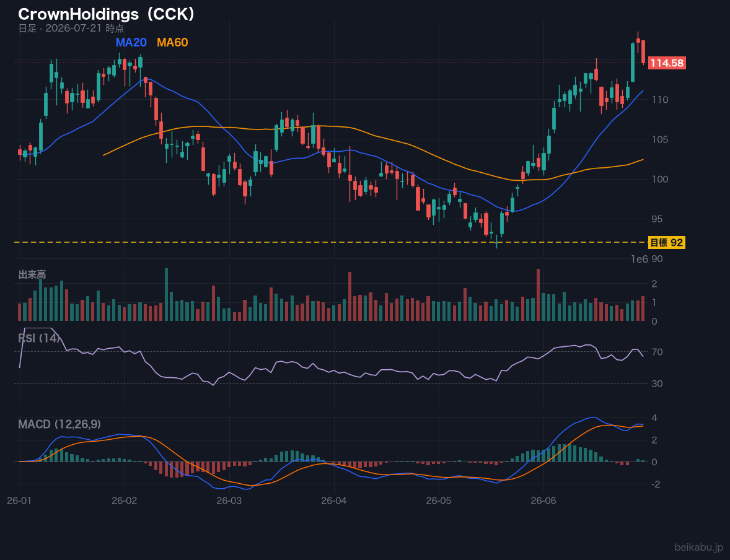Viewport: 730px width, 560px height.
Task: Click the 26-05 date axis label
Action: (439, 501)
